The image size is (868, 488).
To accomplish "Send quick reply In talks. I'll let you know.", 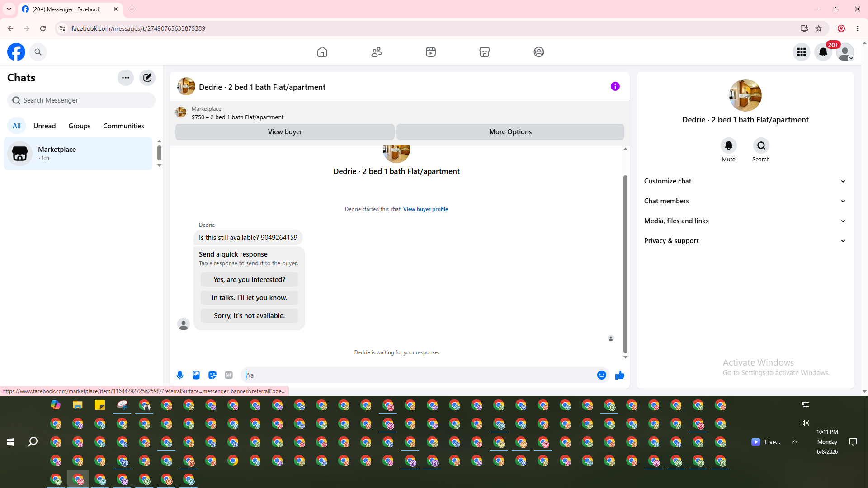I will [249, 298].
